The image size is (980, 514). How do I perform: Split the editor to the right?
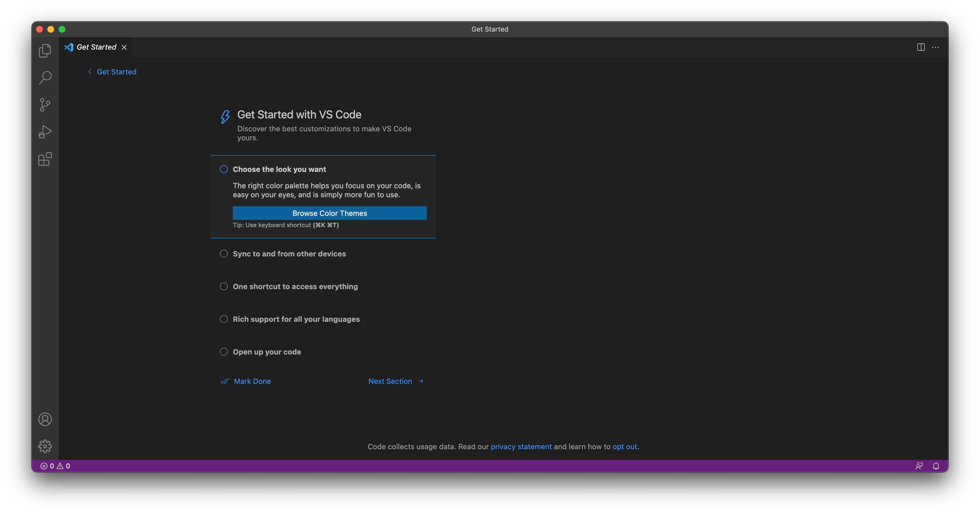point(921,47)
